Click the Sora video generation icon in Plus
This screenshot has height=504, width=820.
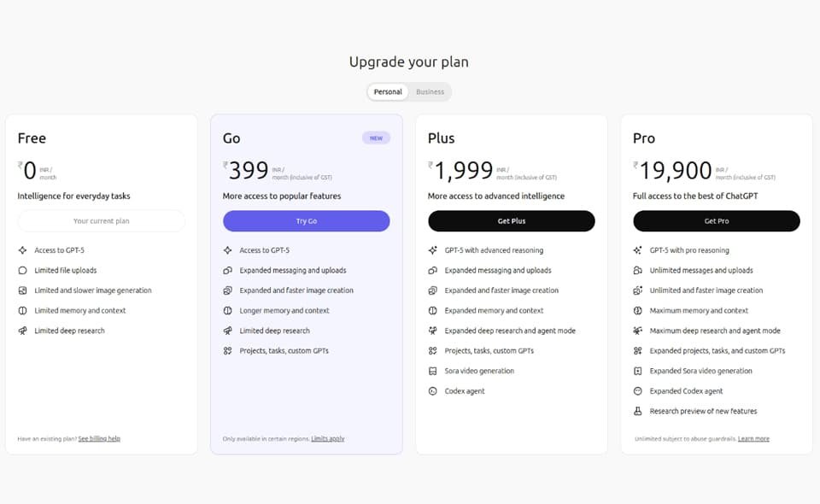(432, 371)
